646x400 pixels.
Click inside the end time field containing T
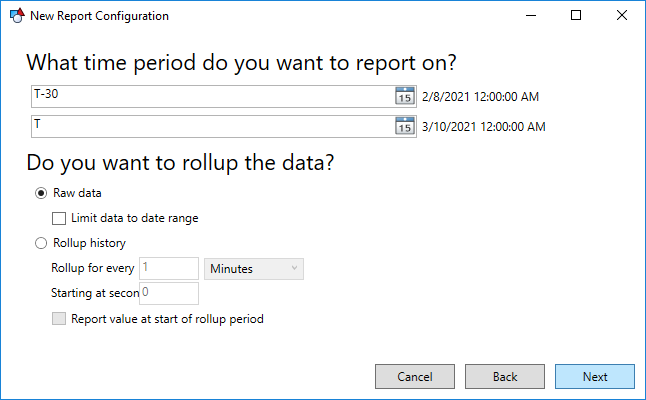point(213,126)
